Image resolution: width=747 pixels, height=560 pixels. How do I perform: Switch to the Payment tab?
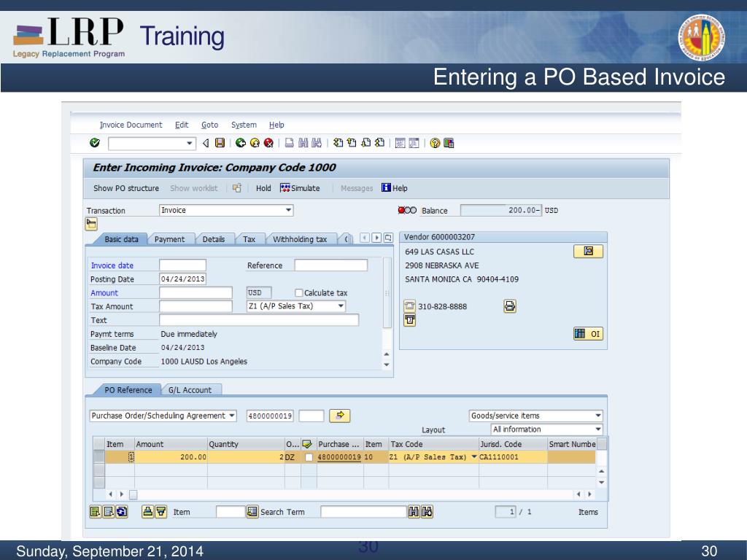[x=169, y=239]
